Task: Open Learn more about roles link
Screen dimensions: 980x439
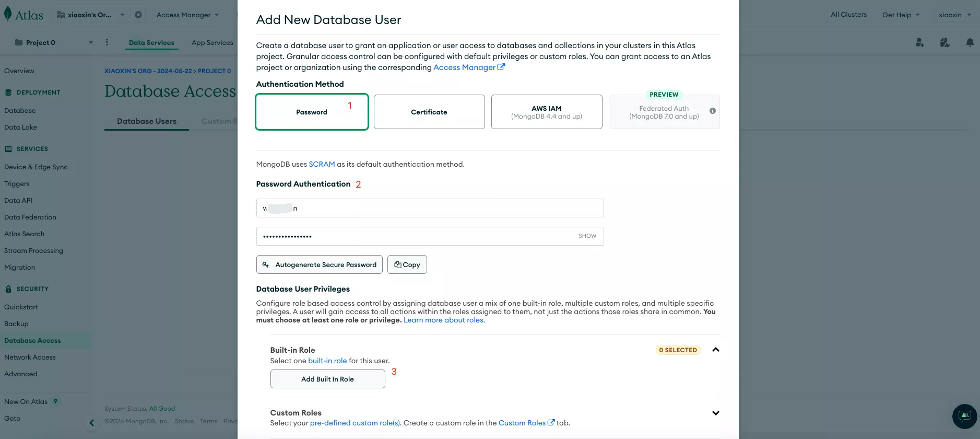Action: click(444, 320)
